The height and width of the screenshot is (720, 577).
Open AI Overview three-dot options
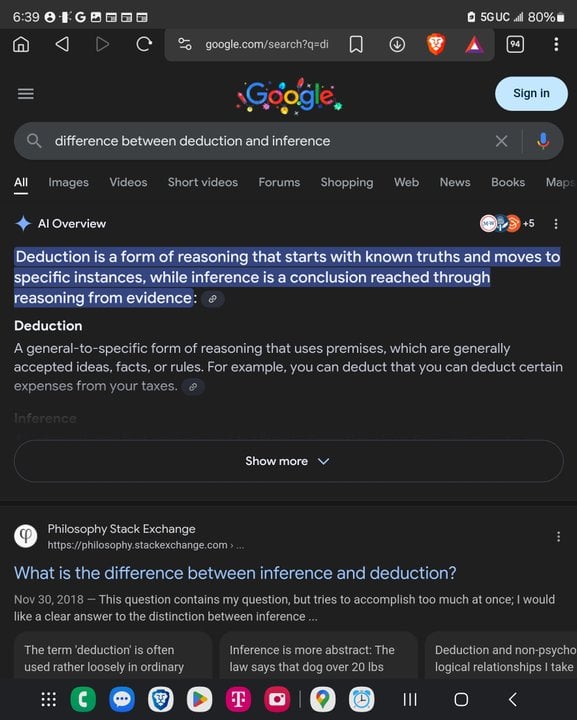coord(556,224)
